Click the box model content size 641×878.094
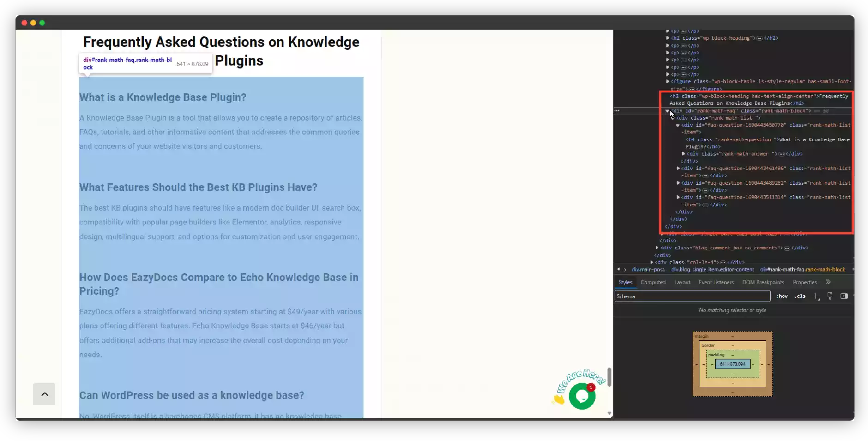 (x=733, y=364)
